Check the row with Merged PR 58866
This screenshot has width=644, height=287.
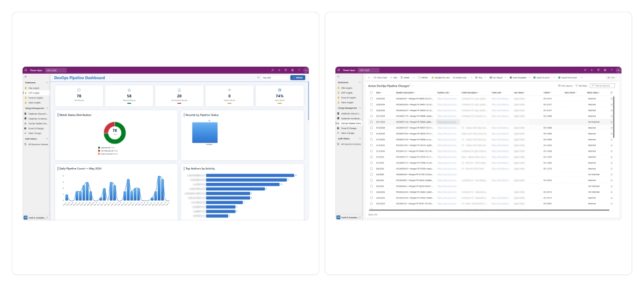371,116
